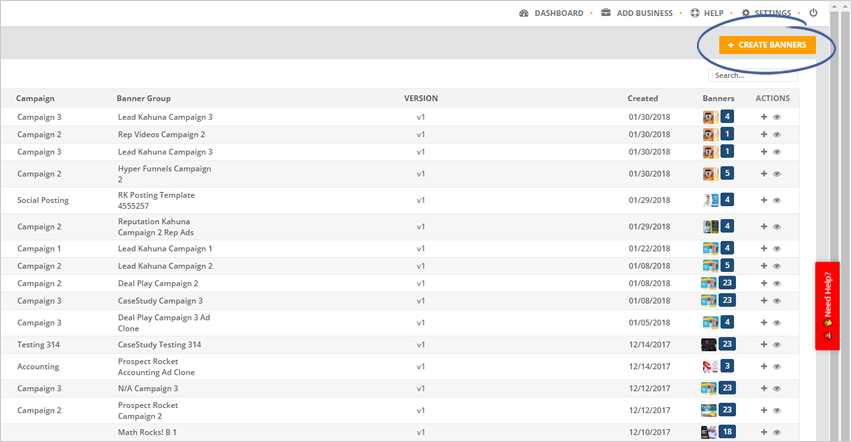852x442 pixels.
Task: Click banner count 5 for Lead Kahuna Campaign 2
Action: click(x=727, y=266)
